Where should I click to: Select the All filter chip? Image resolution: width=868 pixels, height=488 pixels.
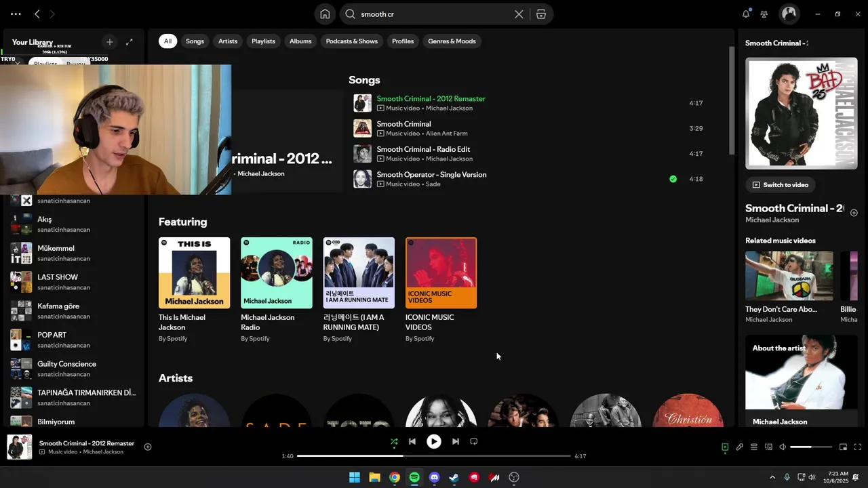click(167, 41)
